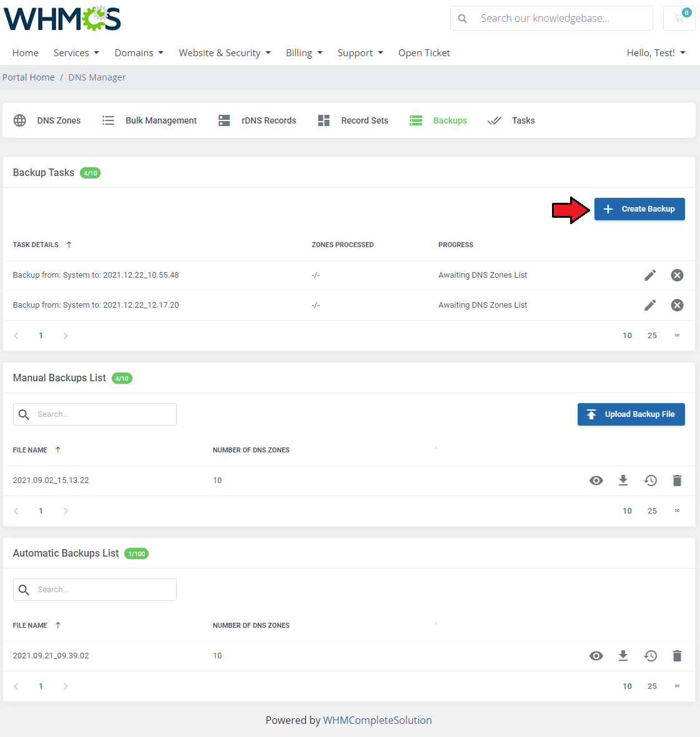Show all entries in Backup Tasks
Image resolution: width=700 pixels, height=737 pixels.
[677, 335]
